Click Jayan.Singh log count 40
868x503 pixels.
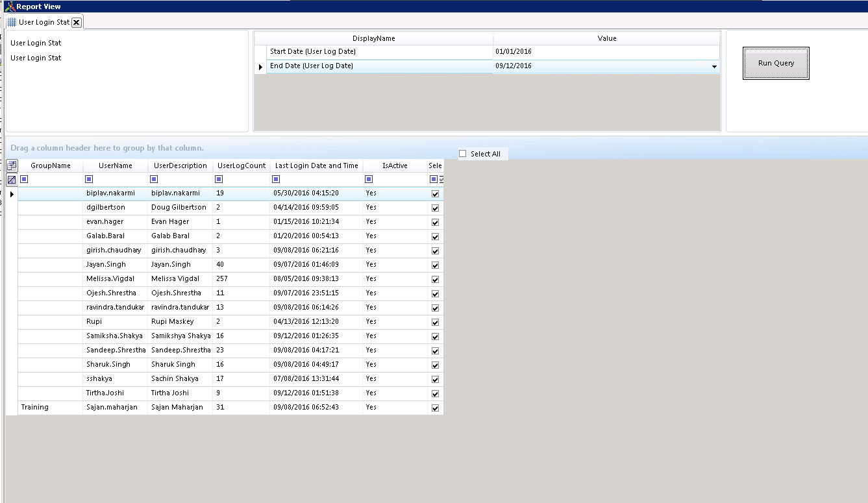click(242, 265)
